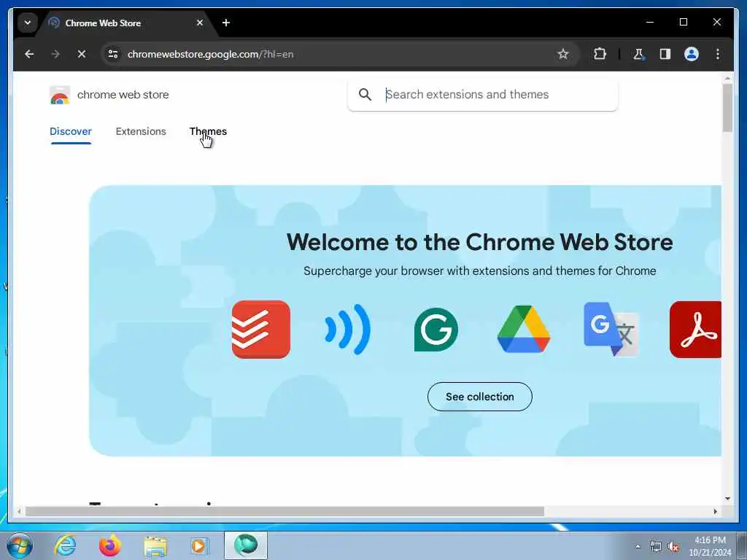Click the scroll right arrow
747x560 pixels.
715,511
